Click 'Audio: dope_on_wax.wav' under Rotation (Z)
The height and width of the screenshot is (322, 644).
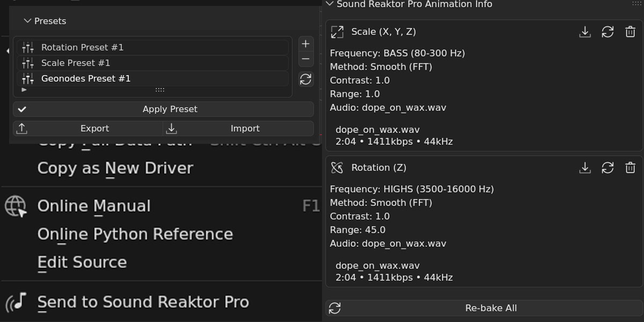point(388,243)
